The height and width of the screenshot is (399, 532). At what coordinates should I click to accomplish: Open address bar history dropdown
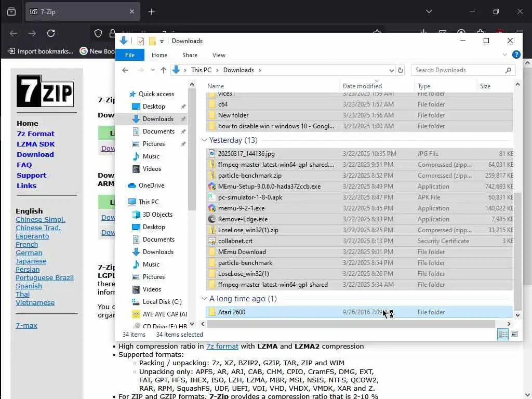point(391,70)
